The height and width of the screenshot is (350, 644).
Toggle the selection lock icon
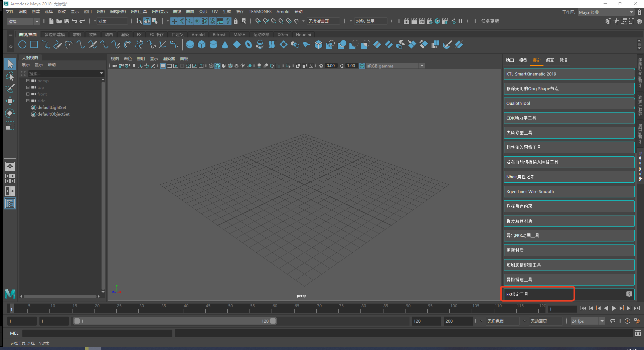coord(235,21)
